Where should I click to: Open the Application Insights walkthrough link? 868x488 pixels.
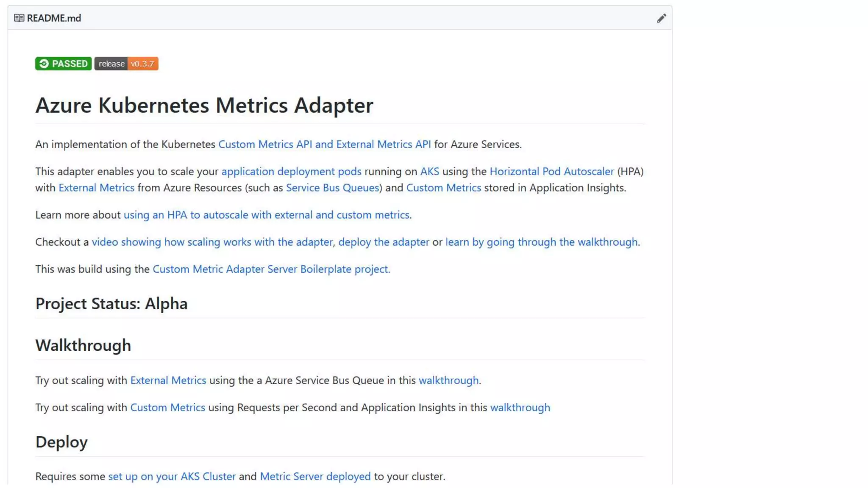[x=520, y=408]
